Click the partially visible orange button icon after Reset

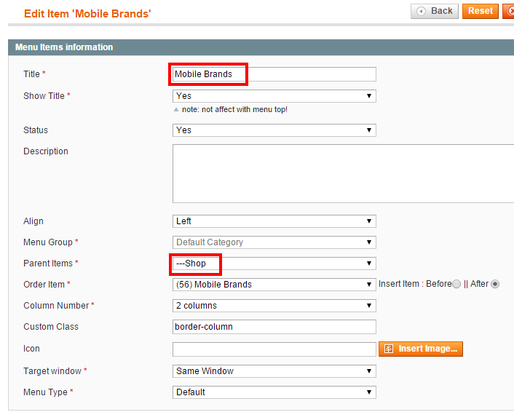[x=509, y=11]
